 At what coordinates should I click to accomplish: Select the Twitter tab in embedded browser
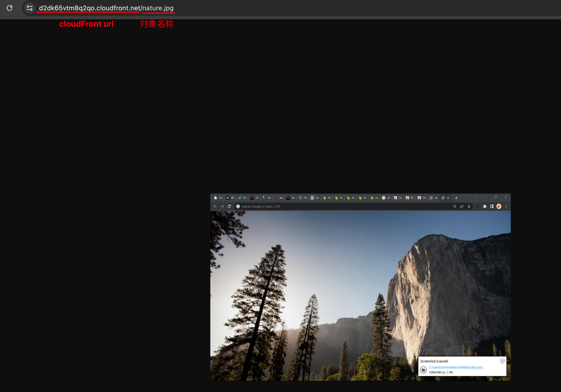242,198
